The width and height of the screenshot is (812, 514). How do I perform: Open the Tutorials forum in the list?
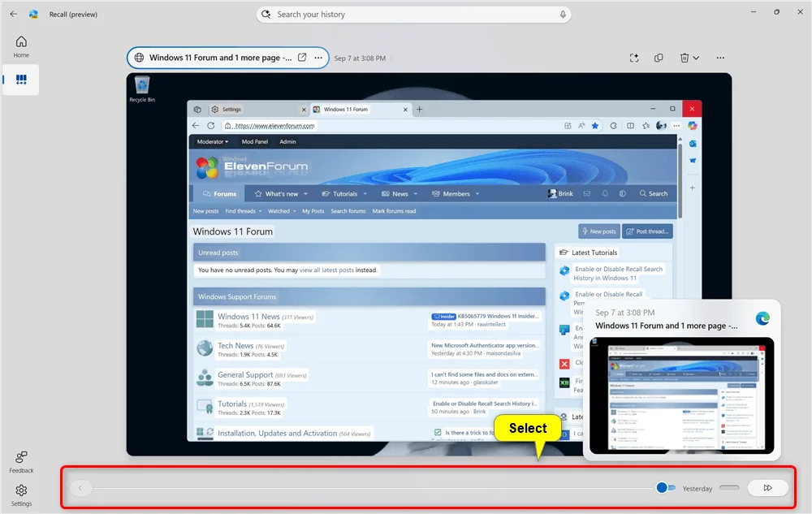pos(232,404)
